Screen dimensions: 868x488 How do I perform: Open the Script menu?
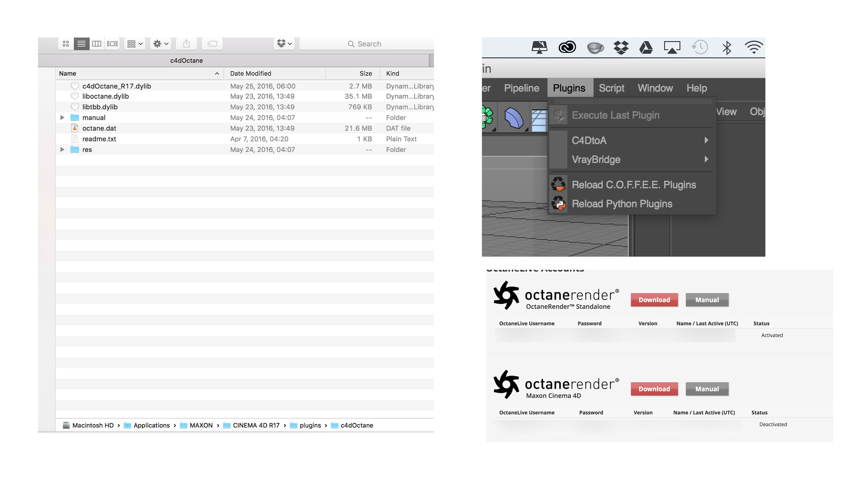(x=611, y=88)
